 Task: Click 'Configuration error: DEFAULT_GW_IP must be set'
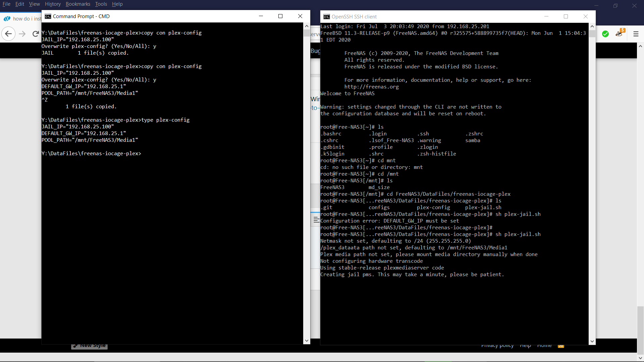[390, 221]
